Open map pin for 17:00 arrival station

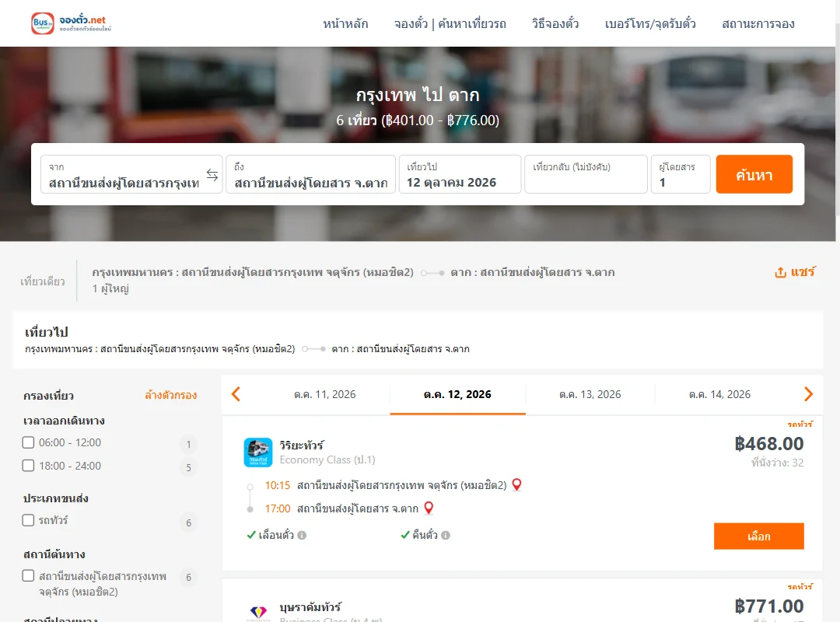pos(429,508)
